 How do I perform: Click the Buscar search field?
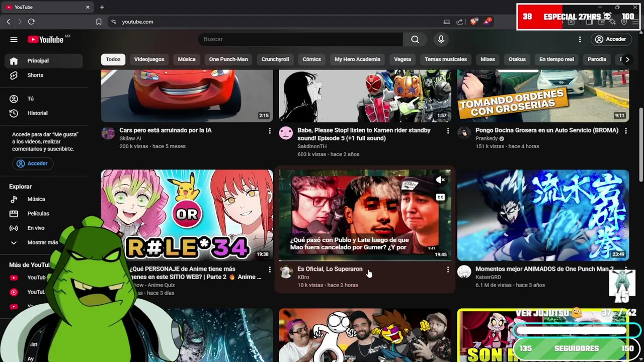tap(300, 39)
